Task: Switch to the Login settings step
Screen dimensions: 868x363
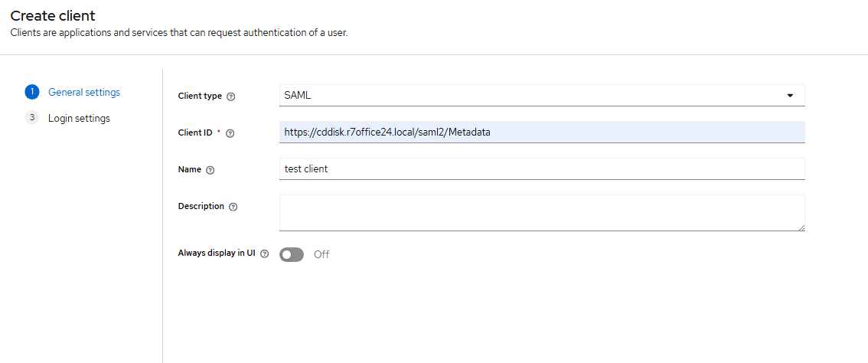Action: pos(79,118)
